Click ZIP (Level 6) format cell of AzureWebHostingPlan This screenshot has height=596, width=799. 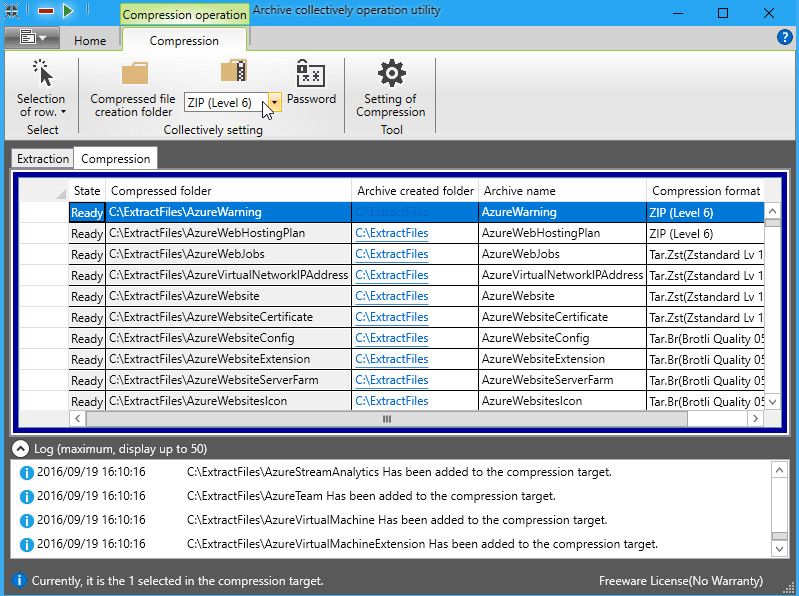coord(705,233)
